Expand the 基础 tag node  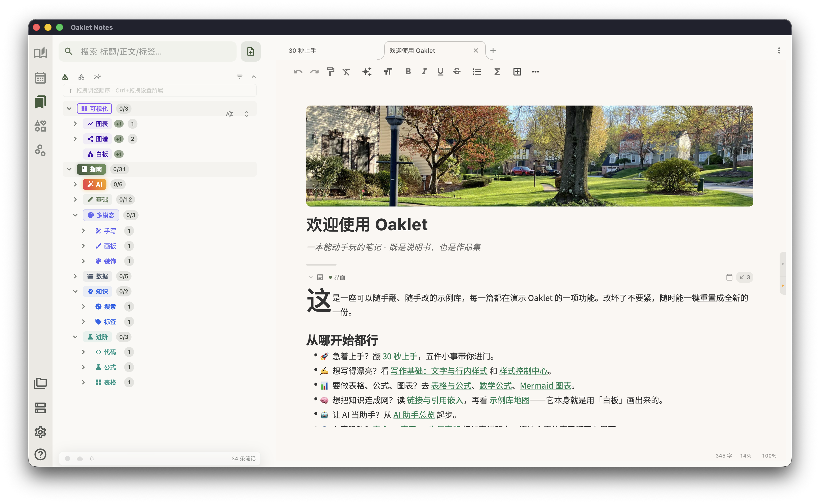[75, 199]
